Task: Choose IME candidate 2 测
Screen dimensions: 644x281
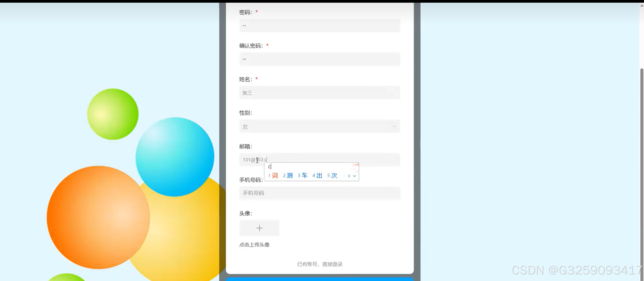Action: [288, 176]
